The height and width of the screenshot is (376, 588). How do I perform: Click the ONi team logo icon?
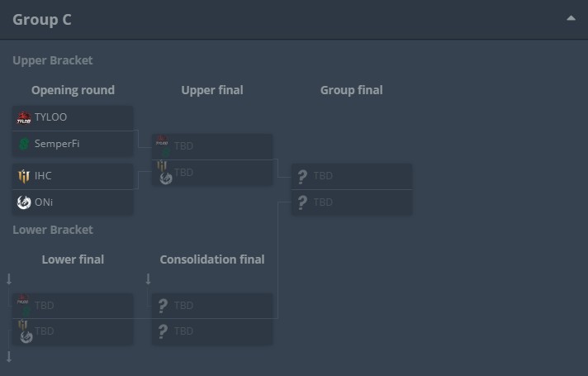tap(23, 202)
